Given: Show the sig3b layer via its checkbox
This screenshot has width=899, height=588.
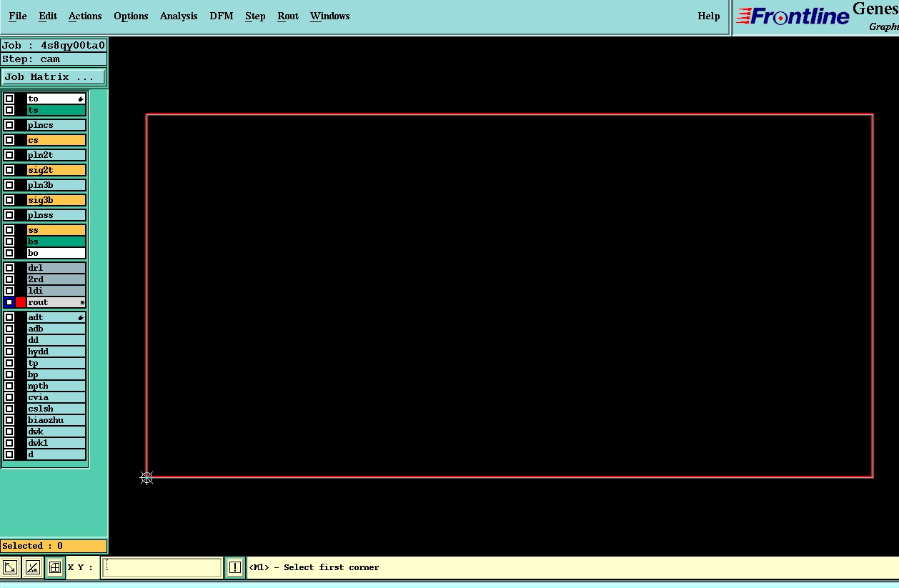Looking at the screenshot, I should coord(9,200).
